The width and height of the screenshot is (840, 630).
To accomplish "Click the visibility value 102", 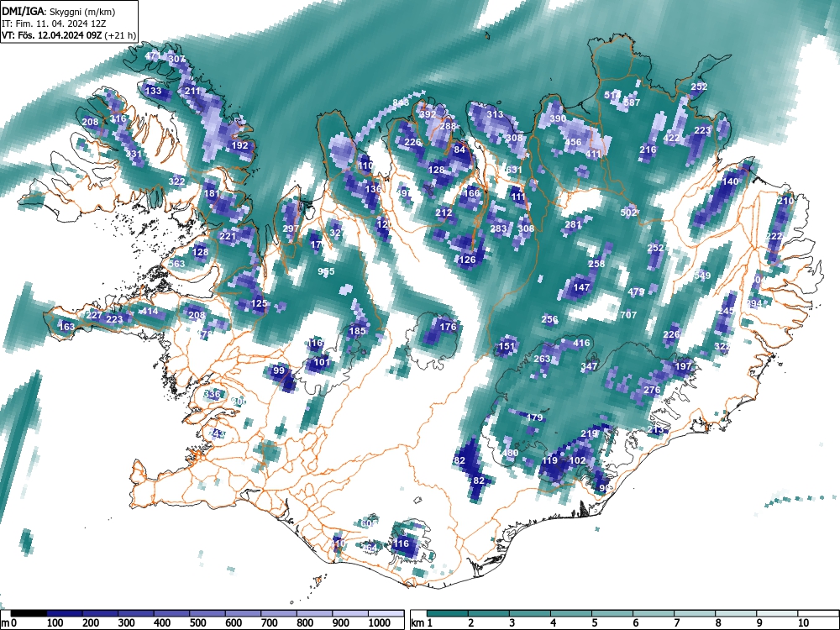I will [x=578, y=460].
